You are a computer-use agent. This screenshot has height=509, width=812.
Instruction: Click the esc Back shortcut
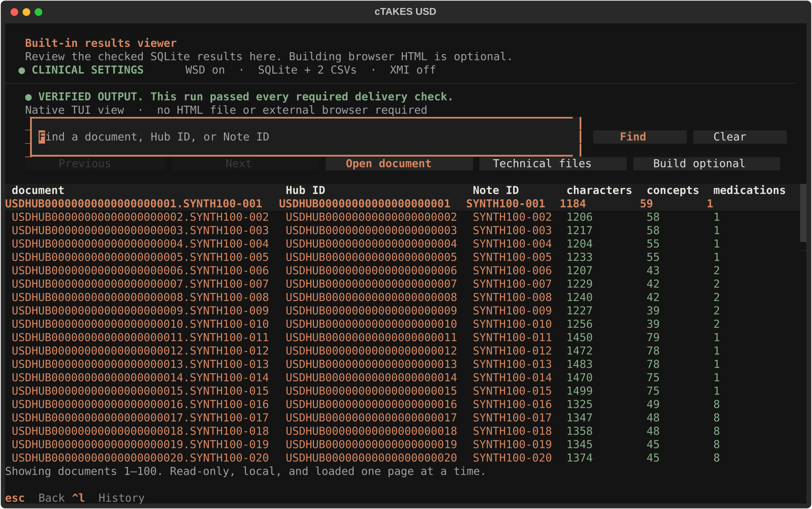tap(35, 498)
